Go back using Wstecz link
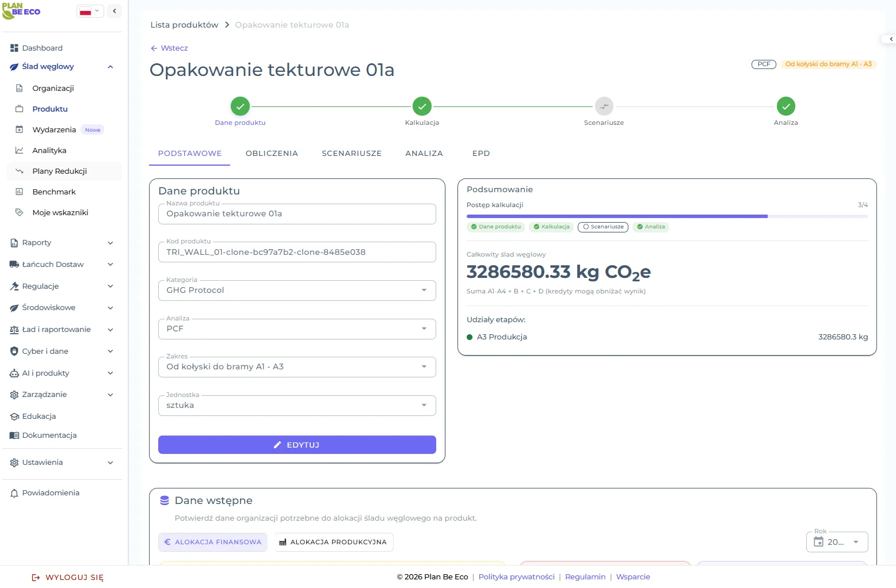 tap(169, 48)
